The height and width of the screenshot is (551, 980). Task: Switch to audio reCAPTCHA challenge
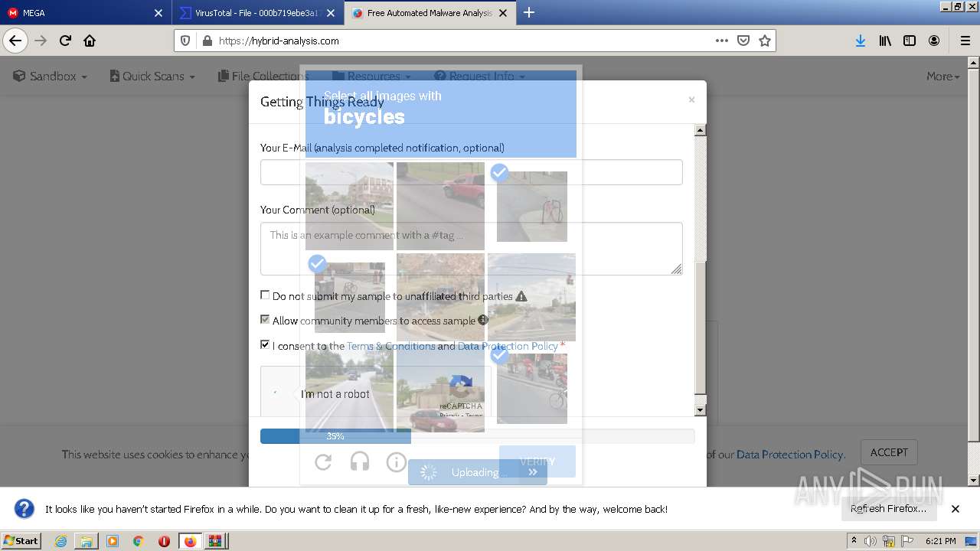(360, 461)
